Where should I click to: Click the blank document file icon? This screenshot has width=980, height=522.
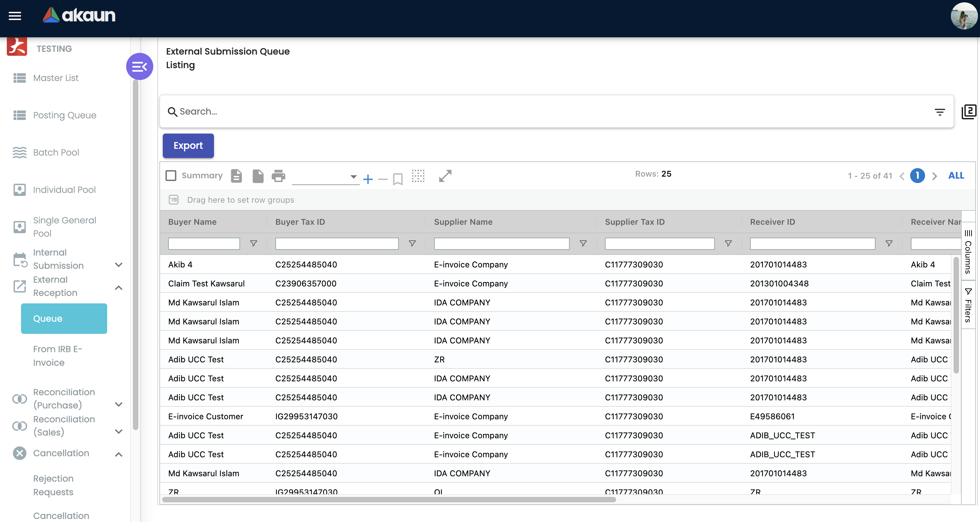tap(258, 176)
